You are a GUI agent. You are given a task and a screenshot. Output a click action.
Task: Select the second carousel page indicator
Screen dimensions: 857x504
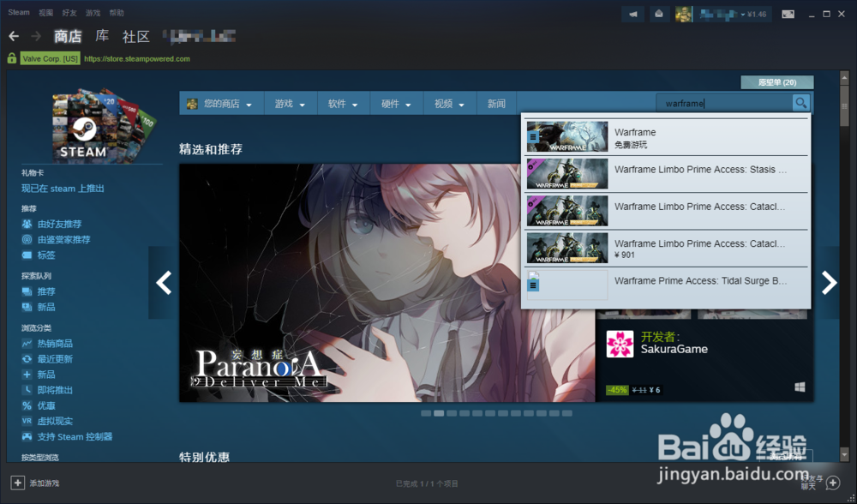coord(439,413)
